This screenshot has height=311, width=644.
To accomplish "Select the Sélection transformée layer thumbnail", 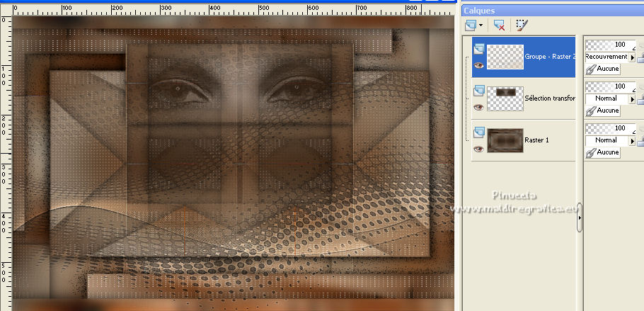I will click(x=505, y=98).
